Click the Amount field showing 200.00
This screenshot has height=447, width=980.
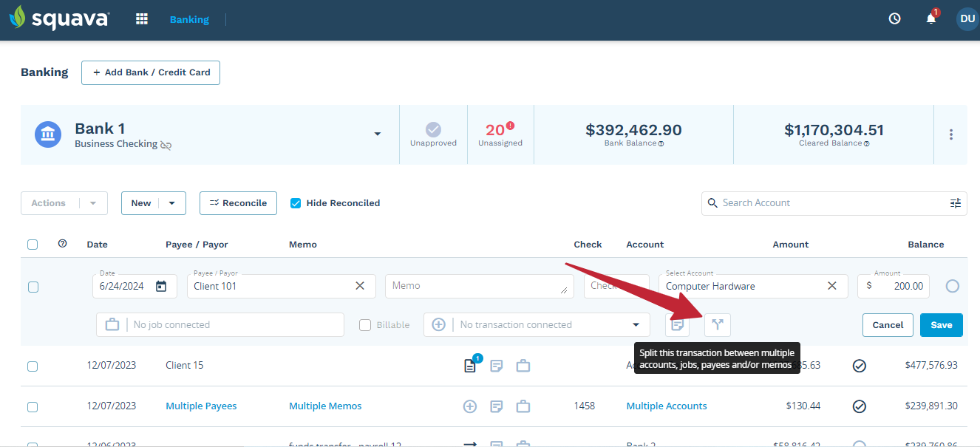894,286
